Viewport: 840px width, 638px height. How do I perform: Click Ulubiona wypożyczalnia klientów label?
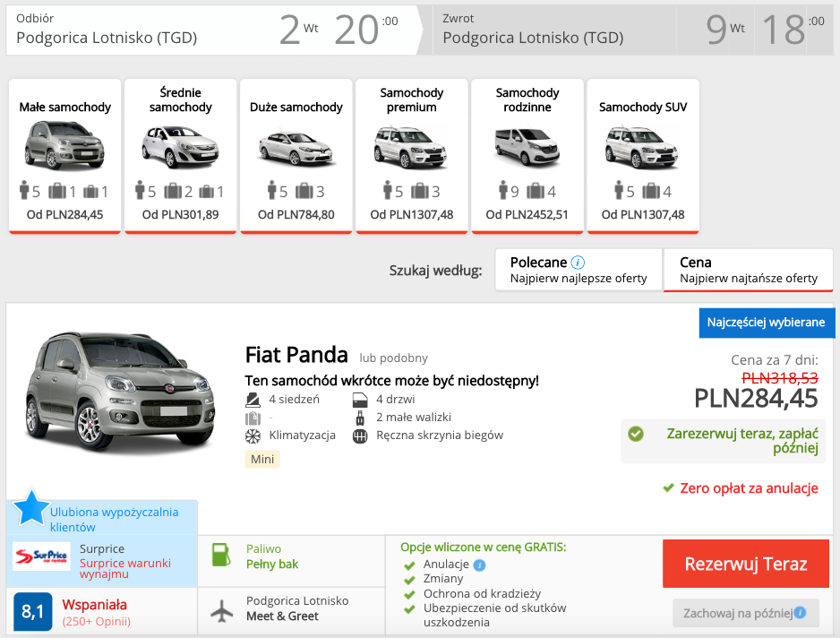pos(114,520)
